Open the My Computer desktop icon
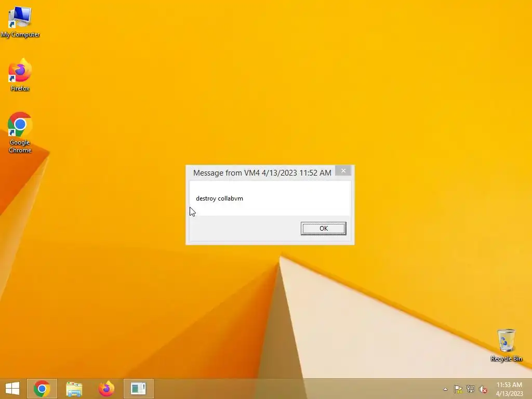 (20, 22)
